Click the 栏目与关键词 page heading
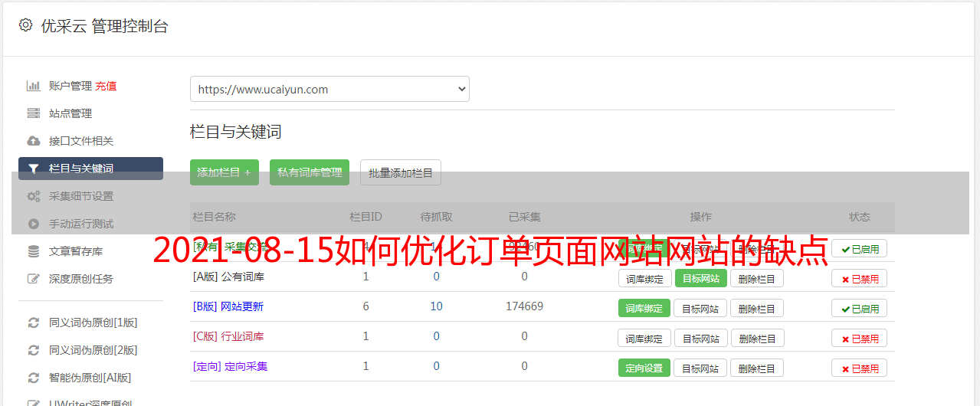The height and width of the screenshot is (406, 980). [x=236, y=132]
